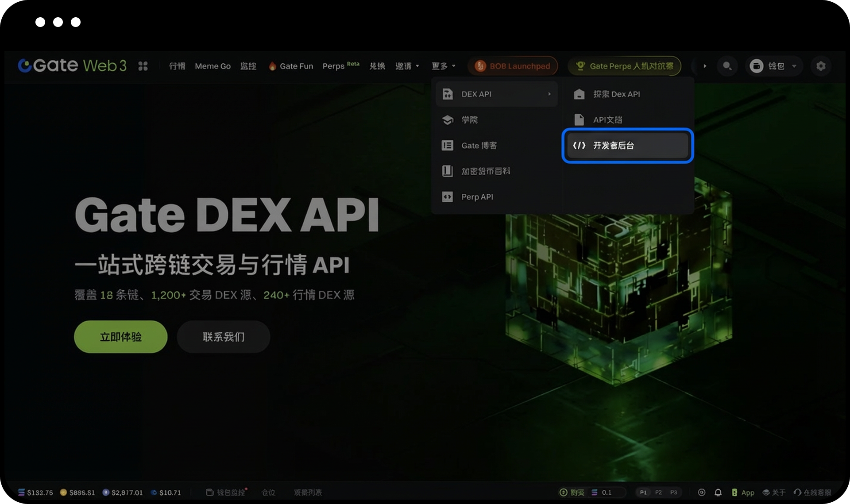Viewport: 850px width, 504px height.
Task: Open the BOB Launchpad banner
Action: 513,66
